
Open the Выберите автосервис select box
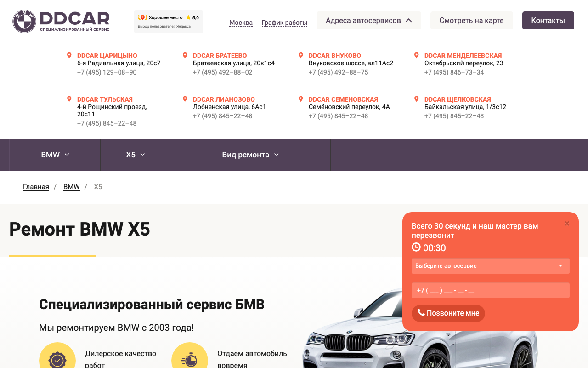point(491,266)
